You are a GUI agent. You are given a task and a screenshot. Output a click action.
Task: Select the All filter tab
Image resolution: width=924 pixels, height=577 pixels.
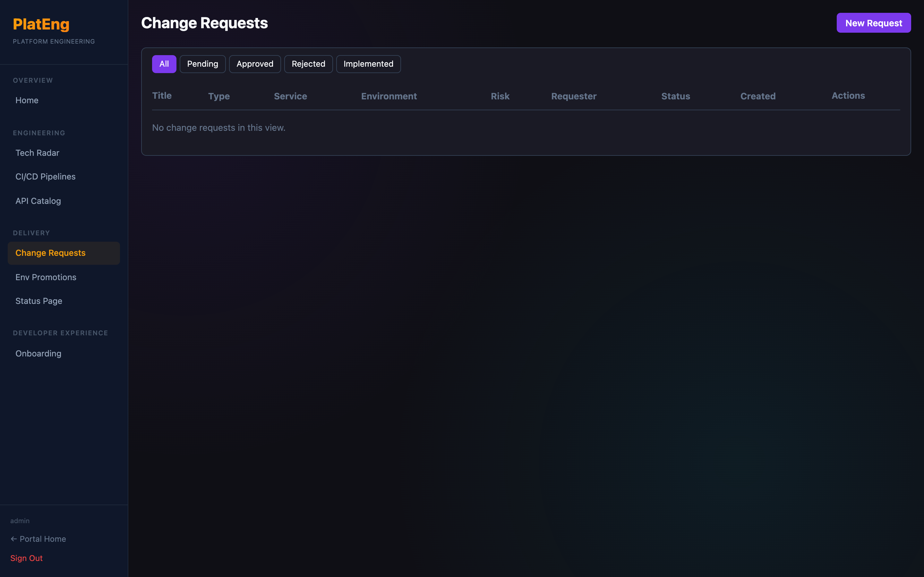click(x=164, y=64)
